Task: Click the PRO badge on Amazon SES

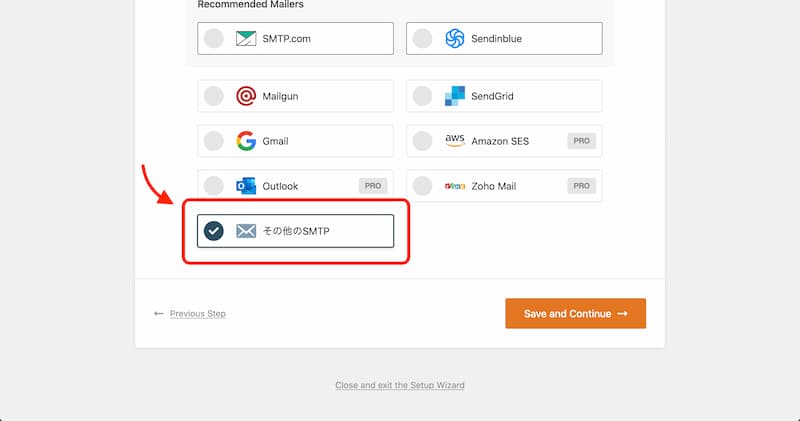Action: (582, 141)
